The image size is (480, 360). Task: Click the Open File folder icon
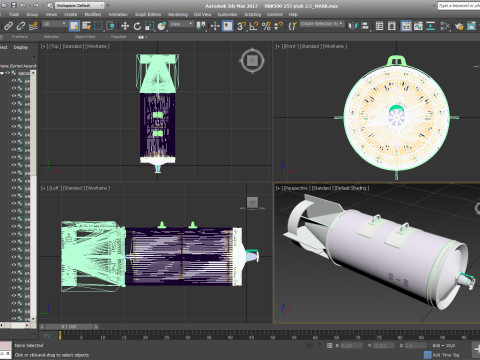point(5,5)
